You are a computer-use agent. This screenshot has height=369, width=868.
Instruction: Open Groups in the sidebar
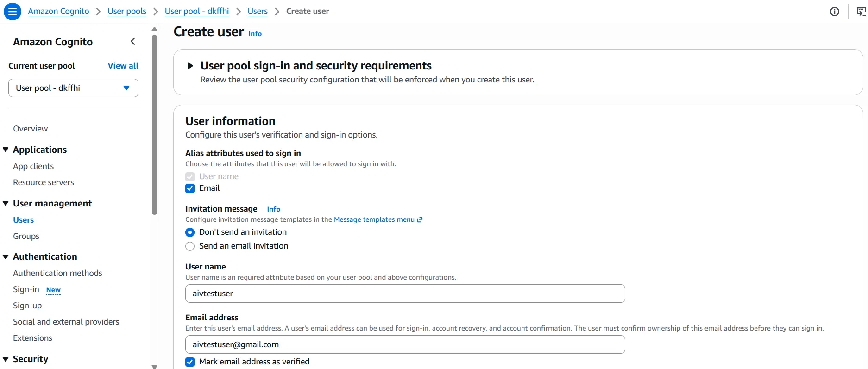(x=26, y=236)
